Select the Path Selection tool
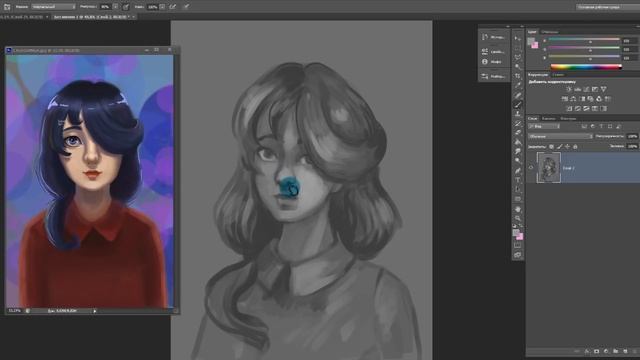 tap(518, 189)
